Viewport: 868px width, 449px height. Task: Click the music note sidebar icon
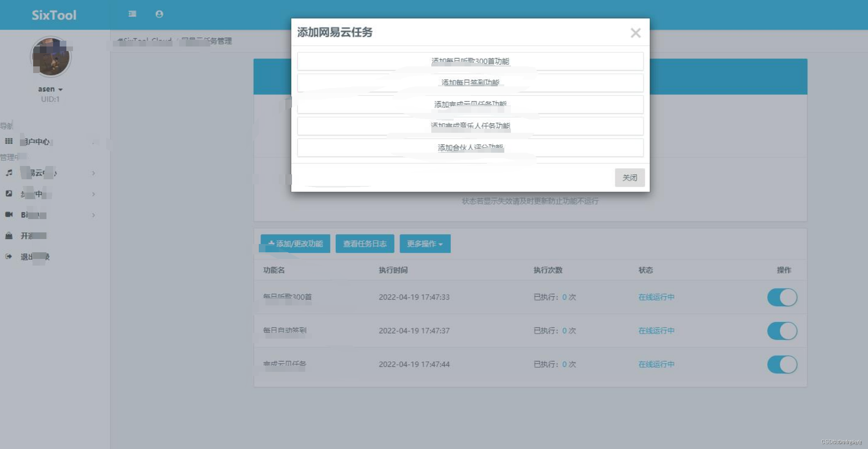[x=9, y=173]
